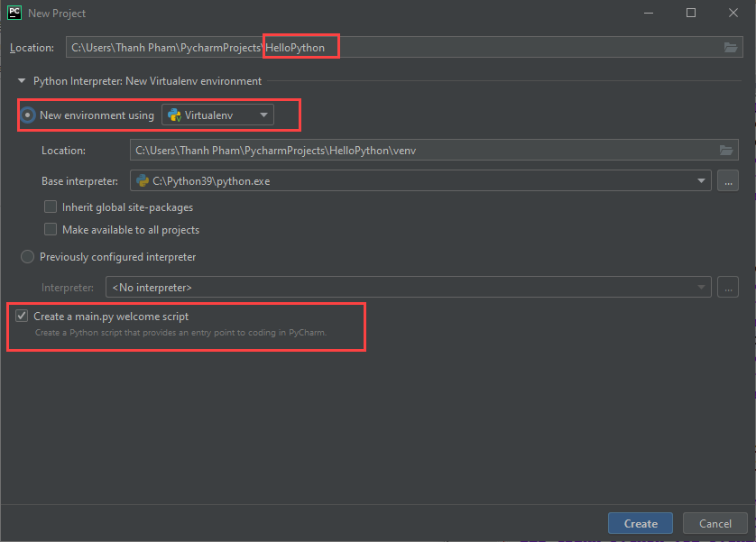756x542 pixels.
Task: Maximize the New Project window
Action: (691, 13)
